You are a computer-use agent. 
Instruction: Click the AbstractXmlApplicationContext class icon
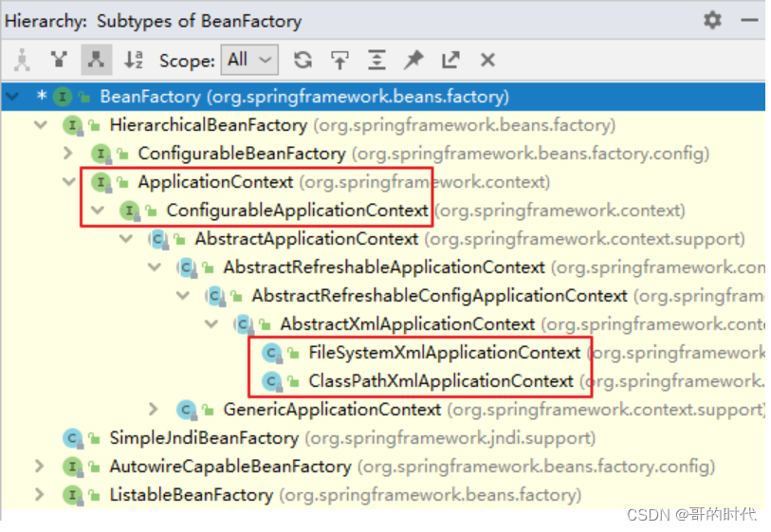[x=244, y=324]
